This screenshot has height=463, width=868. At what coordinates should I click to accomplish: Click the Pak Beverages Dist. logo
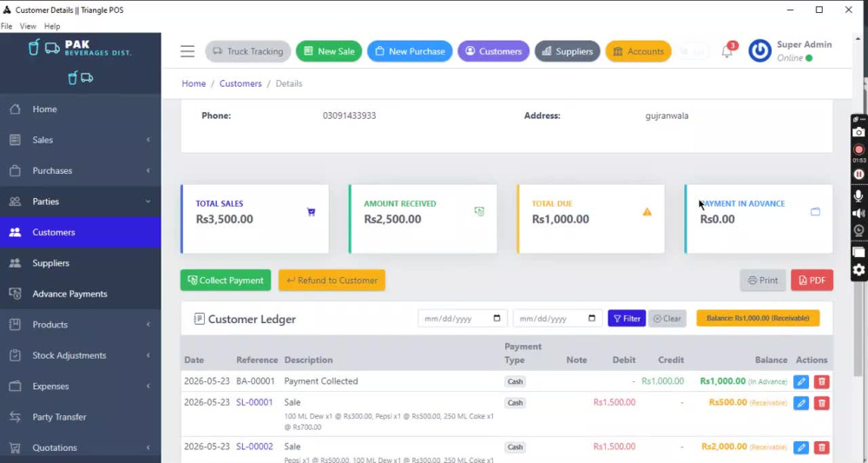point(80,48)
